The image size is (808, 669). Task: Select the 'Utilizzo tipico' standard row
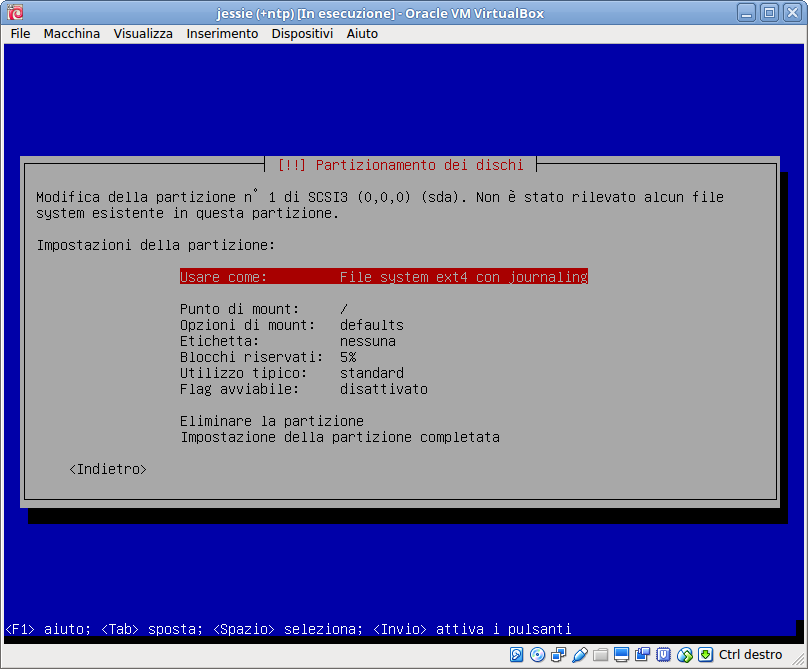tap(292, 373)
